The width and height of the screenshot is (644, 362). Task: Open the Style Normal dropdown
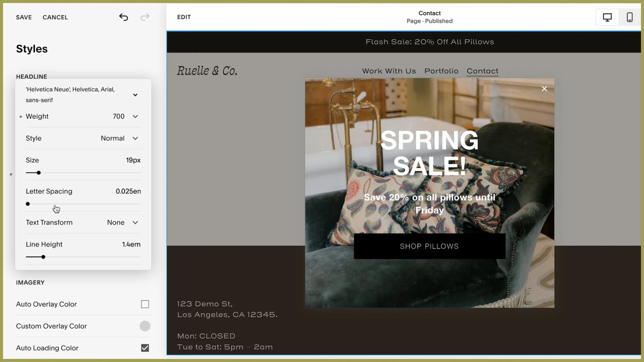coord(135,138)
